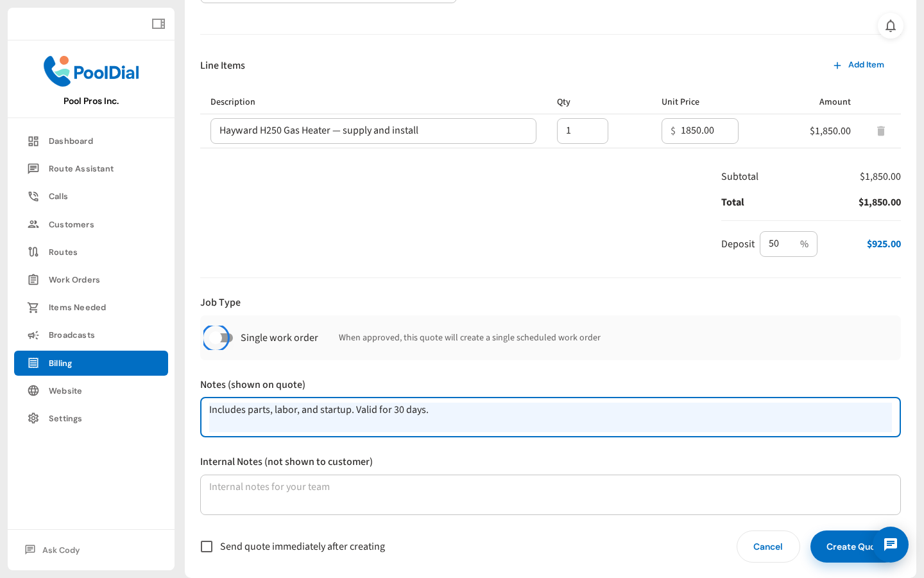Check Send quote immediately after creating
This screenshot has height=578, width=924.
tap(207, 547)
